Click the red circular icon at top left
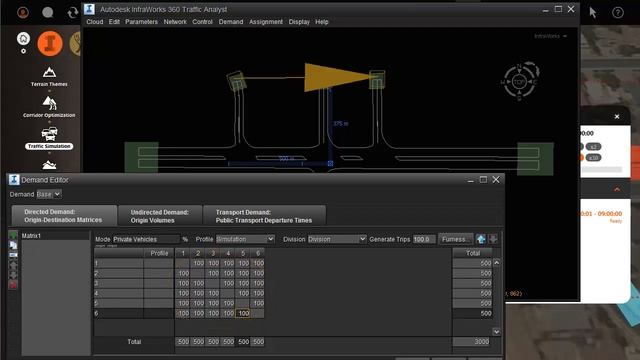640x360 pixels. 23,13
